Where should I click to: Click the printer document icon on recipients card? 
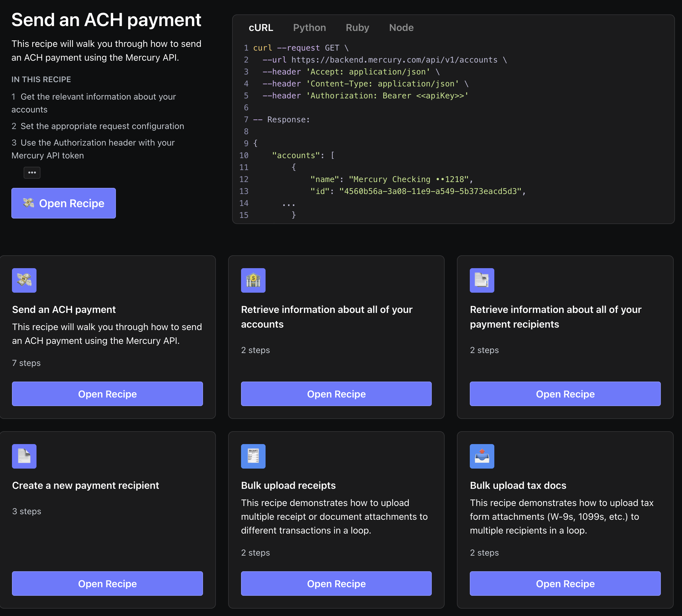[x=482, y=280]
